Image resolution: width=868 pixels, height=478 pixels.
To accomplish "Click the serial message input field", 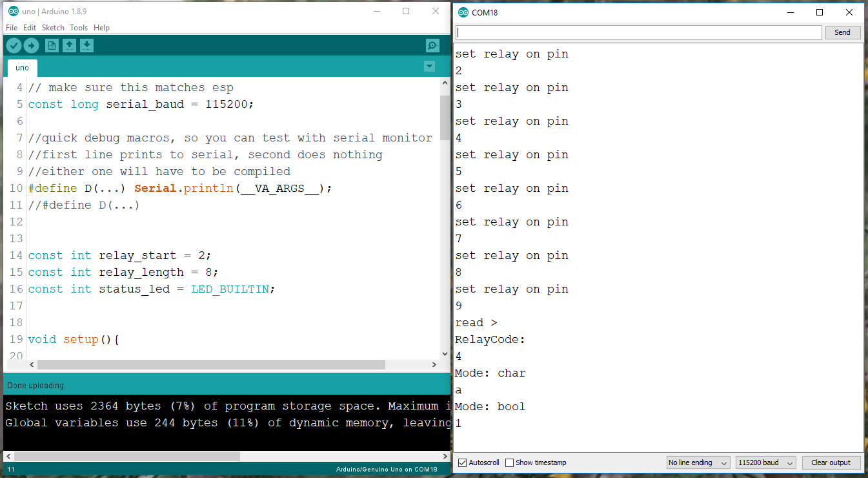I will pos(638,32).
